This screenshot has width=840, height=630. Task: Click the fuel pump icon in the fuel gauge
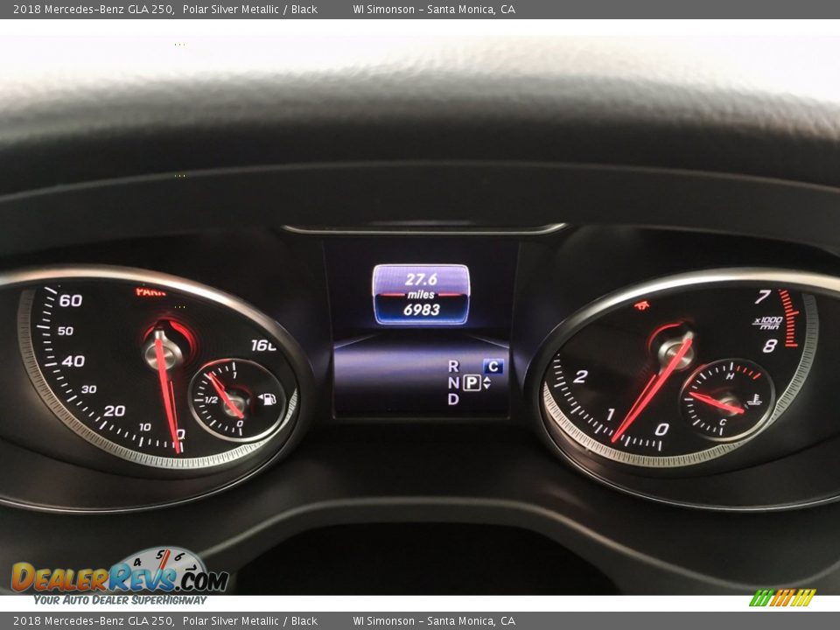coord(268,399)
